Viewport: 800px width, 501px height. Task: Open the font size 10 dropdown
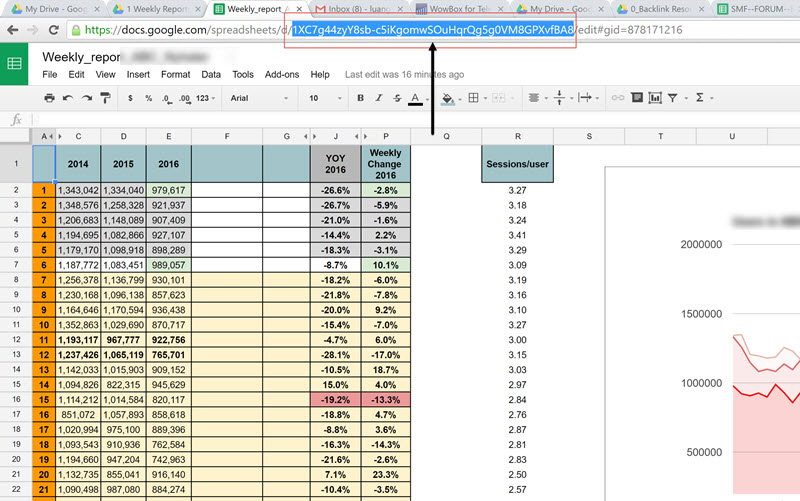(x=321, y=98)
